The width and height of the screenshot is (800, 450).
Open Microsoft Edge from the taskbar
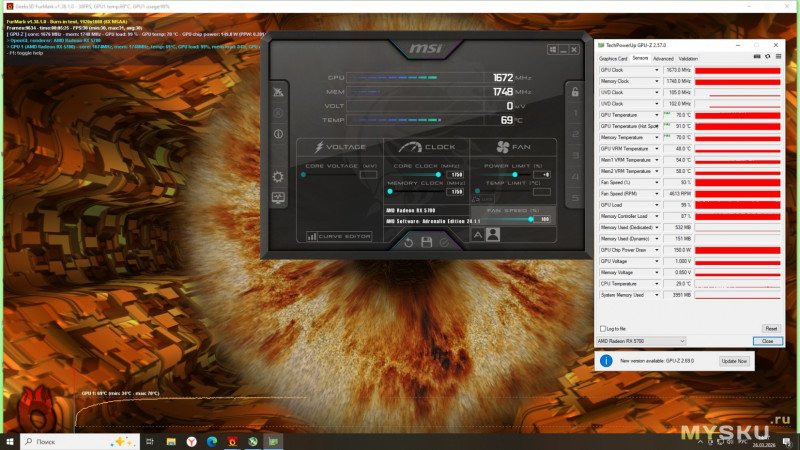(x=211, y=441)
